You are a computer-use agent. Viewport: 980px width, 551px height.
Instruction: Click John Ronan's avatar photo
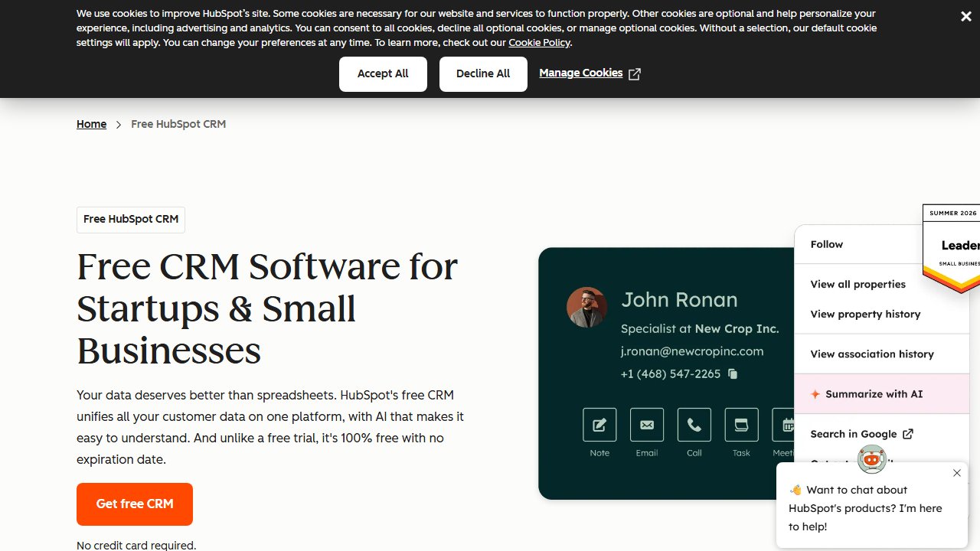[586, 308]
